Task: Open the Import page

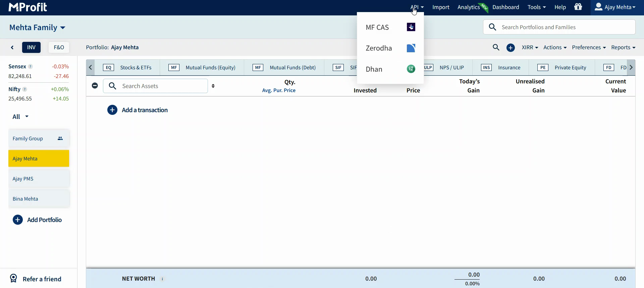Action: tap(441, 7)
